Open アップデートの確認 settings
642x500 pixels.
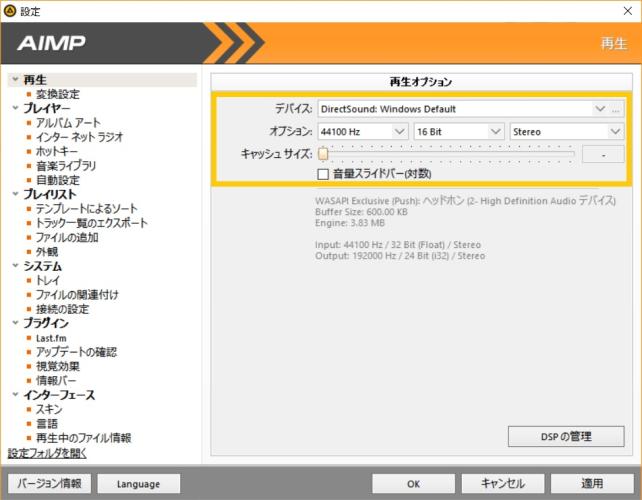pos(76,352)
